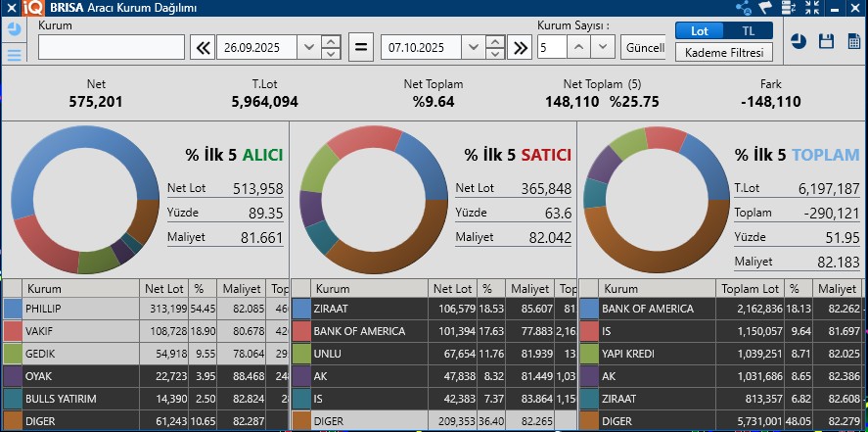Click the pie chart icon in left sidebar
This screenshot has height=432, width=868.
tap(15, 29)
